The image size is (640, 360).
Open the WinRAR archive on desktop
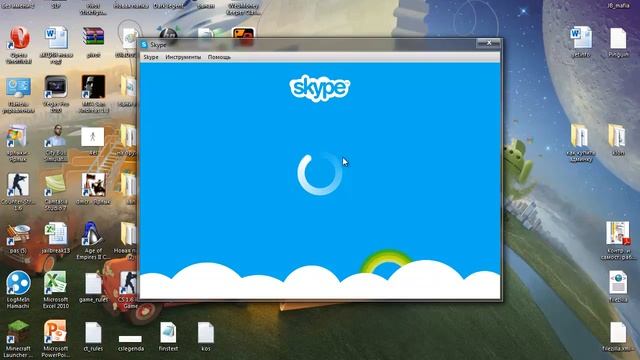[x=93, y=41]
